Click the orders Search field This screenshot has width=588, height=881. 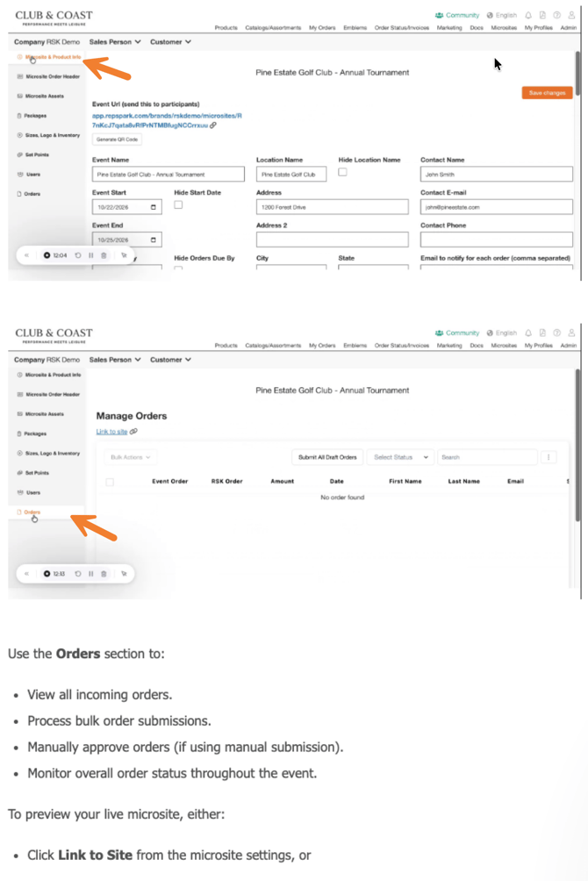487,457
